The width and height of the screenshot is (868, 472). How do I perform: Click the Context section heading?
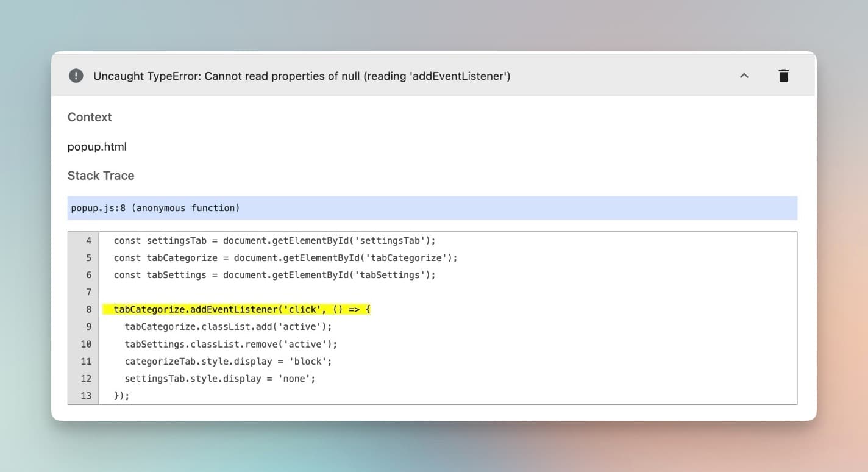89,117
